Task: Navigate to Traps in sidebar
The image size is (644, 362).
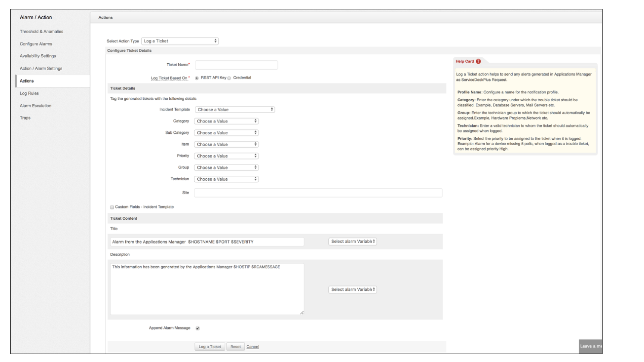Action: [25, 118]
